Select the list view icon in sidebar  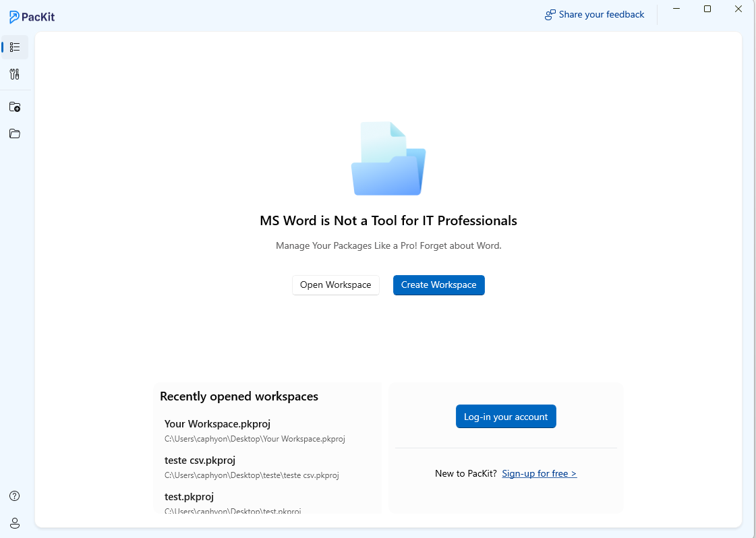(x=15, y=47)
